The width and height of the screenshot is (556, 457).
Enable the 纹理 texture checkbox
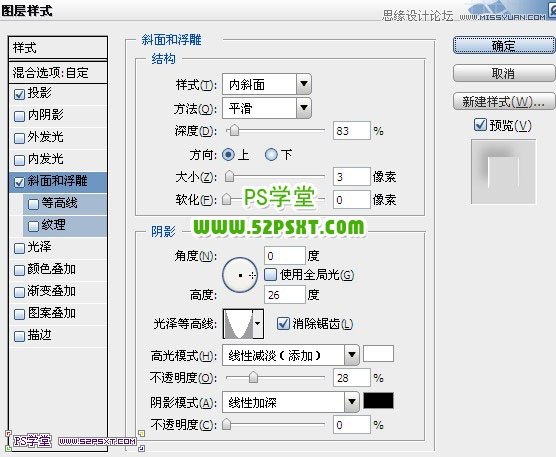click(33, 226)
